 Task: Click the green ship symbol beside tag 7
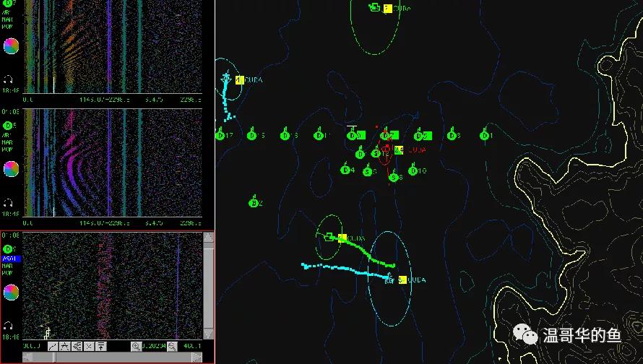[x=374, y=7]
